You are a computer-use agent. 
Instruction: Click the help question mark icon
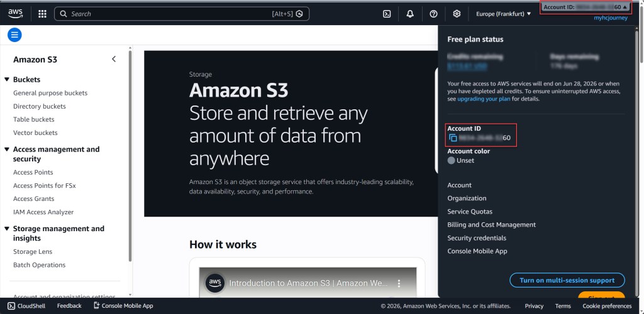click(x=433, y=14)
